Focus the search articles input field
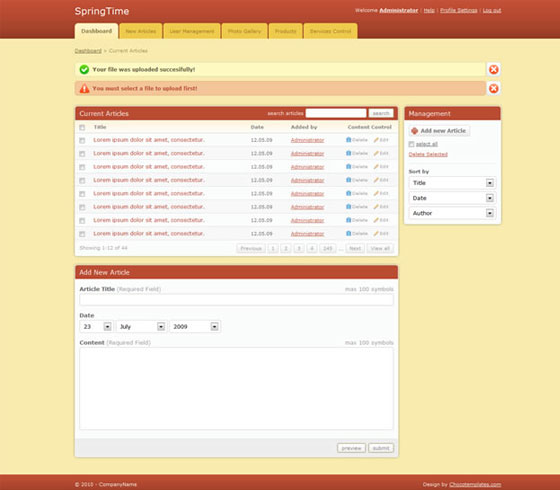 tap(336, 113)
